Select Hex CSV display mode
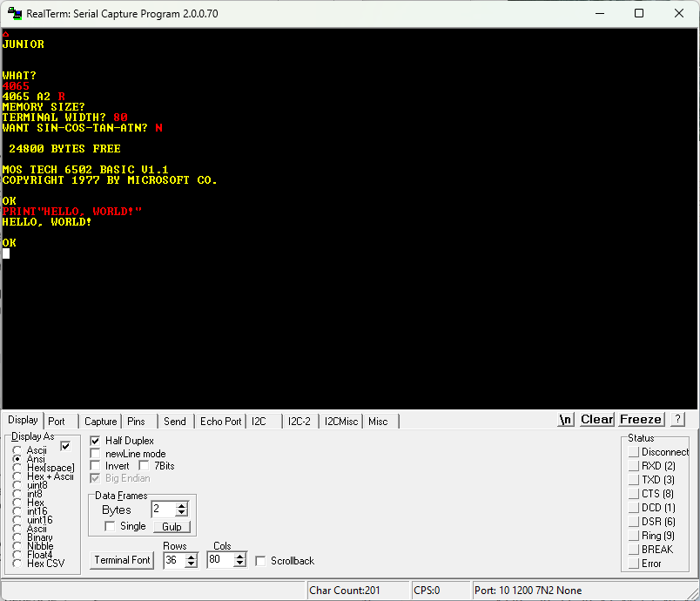 17,564
